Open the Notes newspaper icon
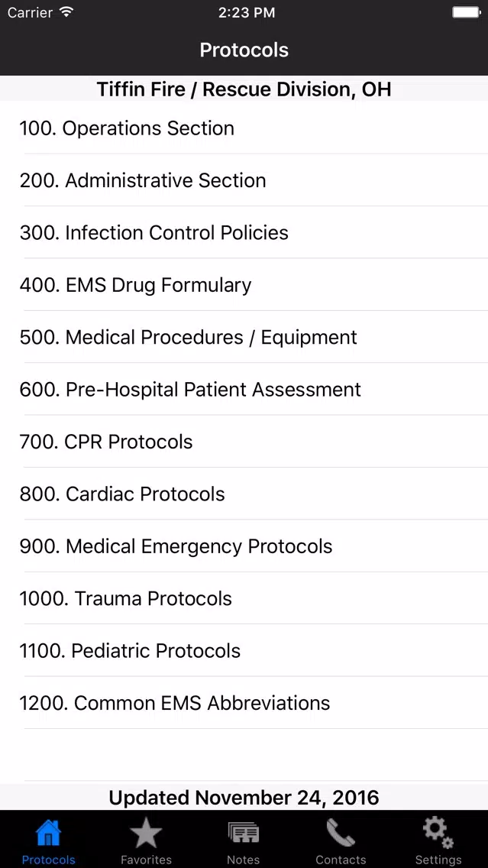 point(244,833)
